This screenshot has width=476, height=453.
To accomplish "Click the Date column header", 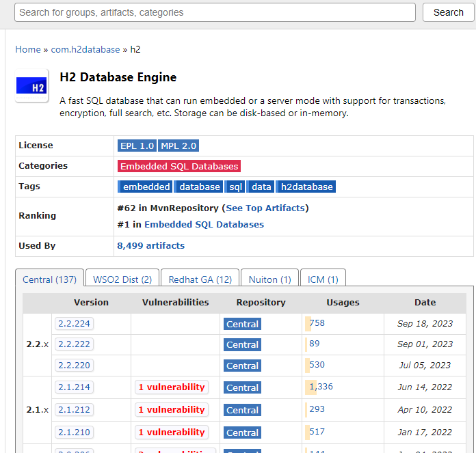I will (x=425, y=302).
